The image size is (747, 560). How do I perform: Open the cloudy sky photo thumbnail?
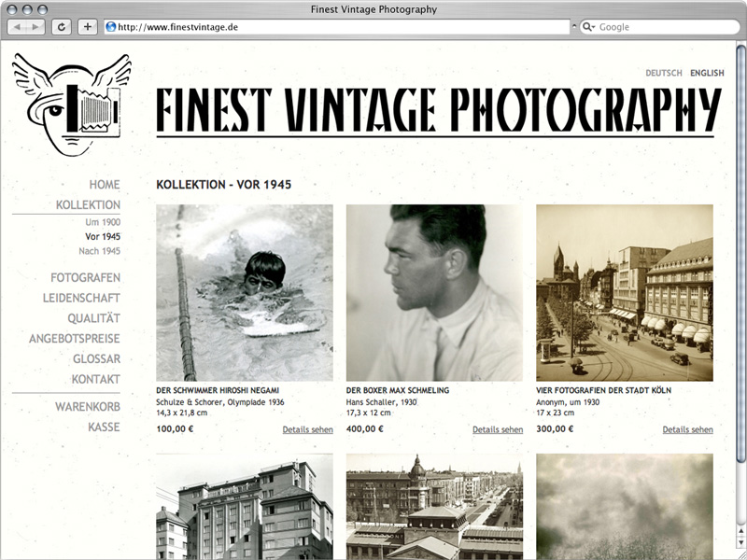(625, 506)
